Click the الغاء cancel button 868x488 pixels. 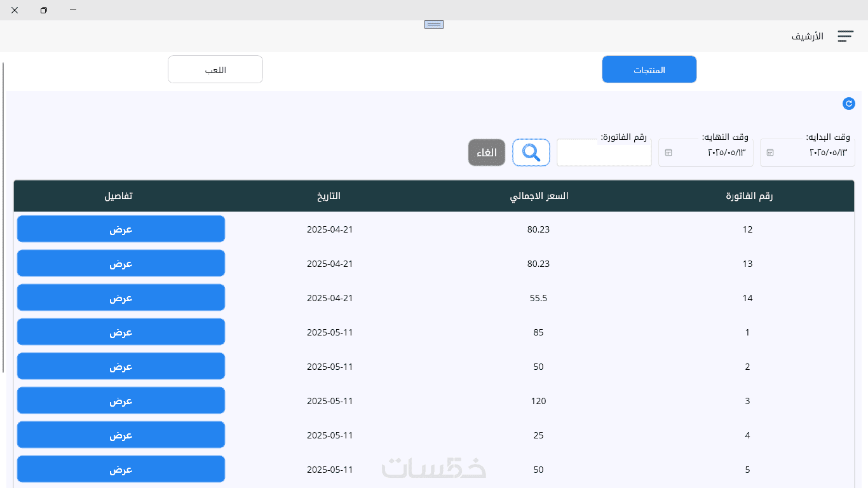click(x=487, y=152)
